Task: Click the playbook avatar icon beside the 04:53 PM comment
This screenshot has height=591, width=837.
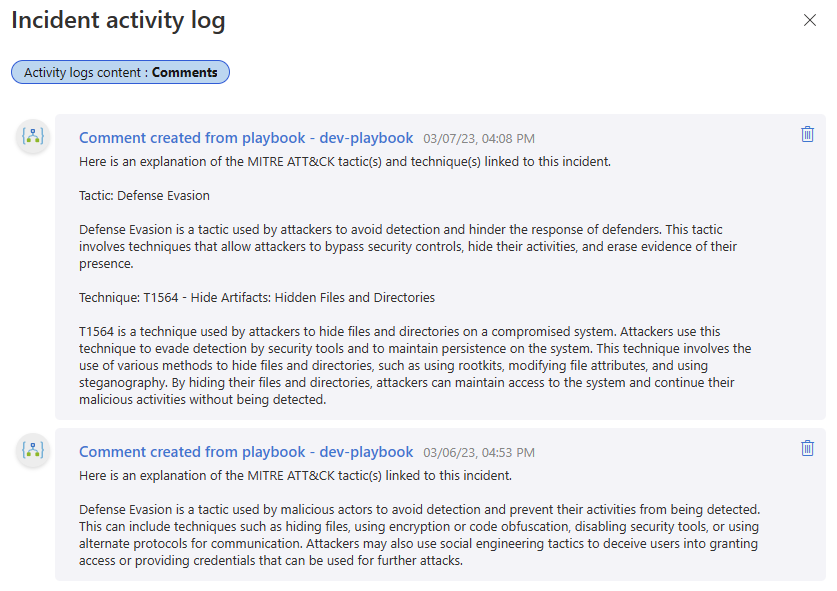Action: [33, 450]
